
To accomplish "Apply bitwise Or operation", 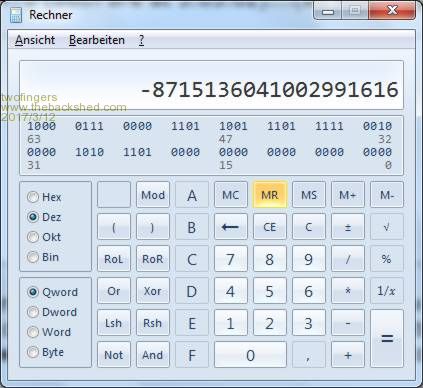I will tap(114, 291).
